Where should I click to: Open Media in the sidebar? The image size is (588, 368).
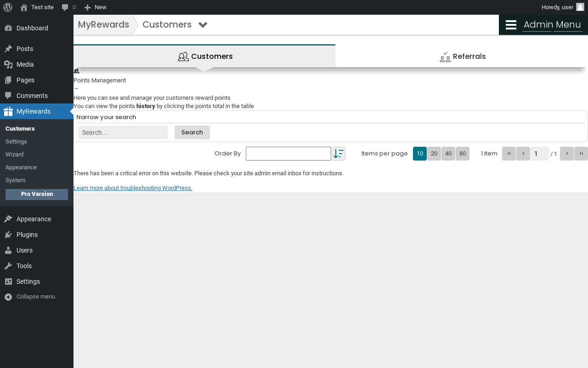[37, 64]
